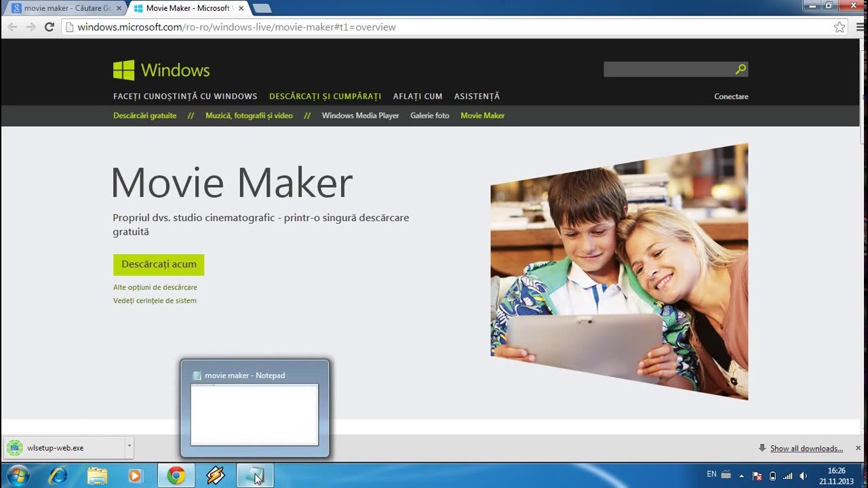
Task: Click the Conectare sign-in link
Action: tap(731, 96)
